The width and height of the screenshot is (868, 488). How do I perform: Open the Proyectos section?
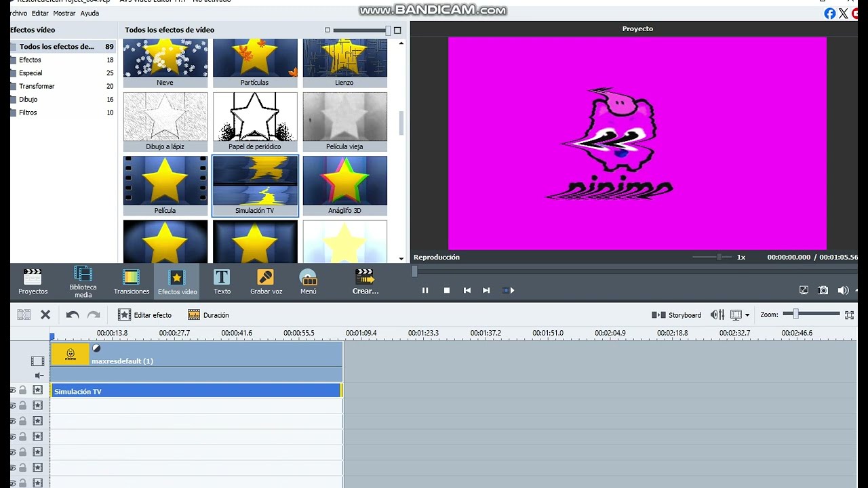pyautogui.click(x=33, y=281)
